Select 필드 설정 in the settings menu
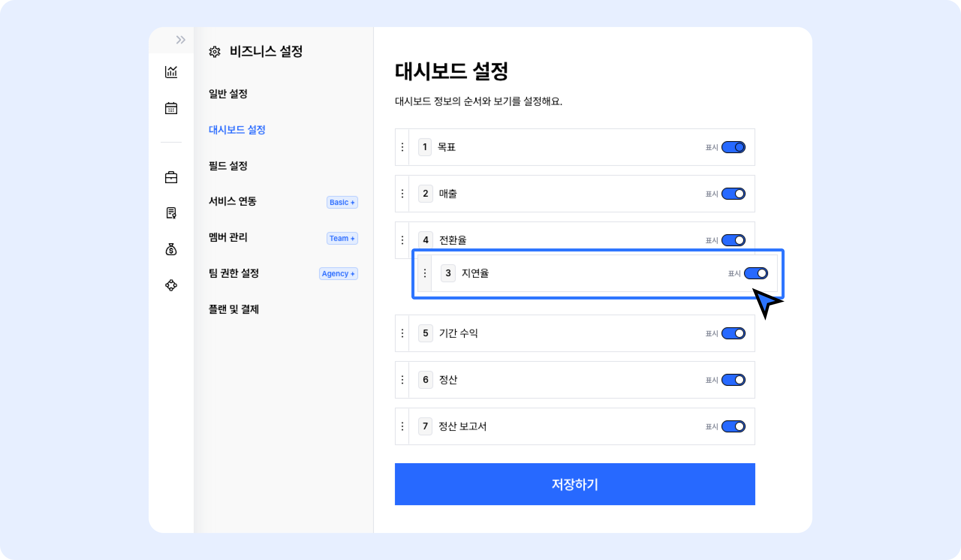 pyautogui.click(x=228, y=166)
